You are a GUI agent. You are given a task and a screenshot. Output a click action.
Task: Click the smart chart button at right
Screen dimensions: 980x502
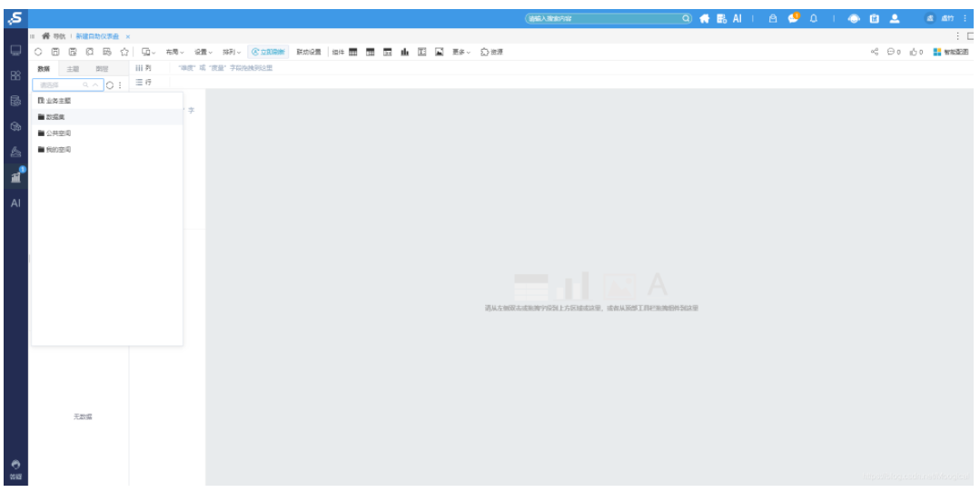[951, 52]
